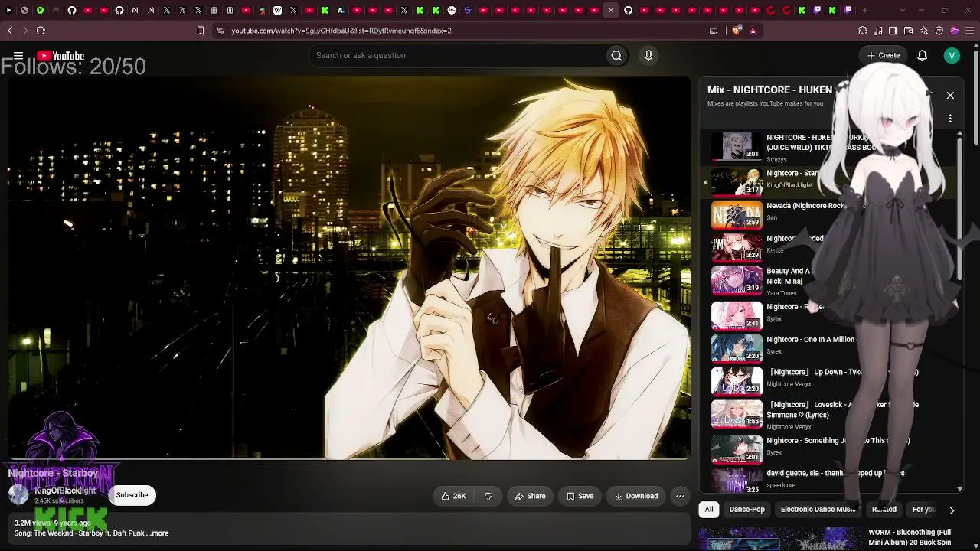Go back in browser history

[x=10, y=31]
